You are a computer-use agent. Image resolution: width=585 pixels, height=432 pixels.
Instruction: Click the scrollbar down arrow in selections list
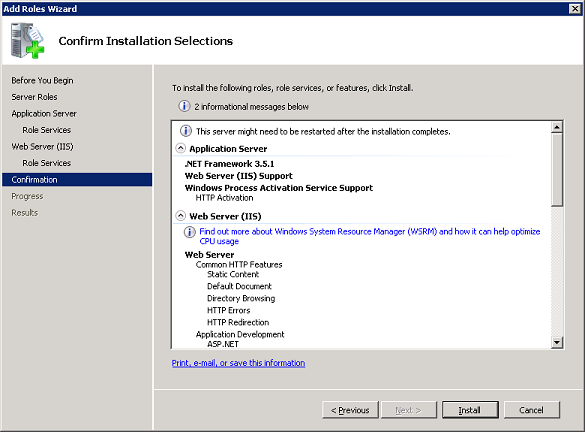click(557, 342)
